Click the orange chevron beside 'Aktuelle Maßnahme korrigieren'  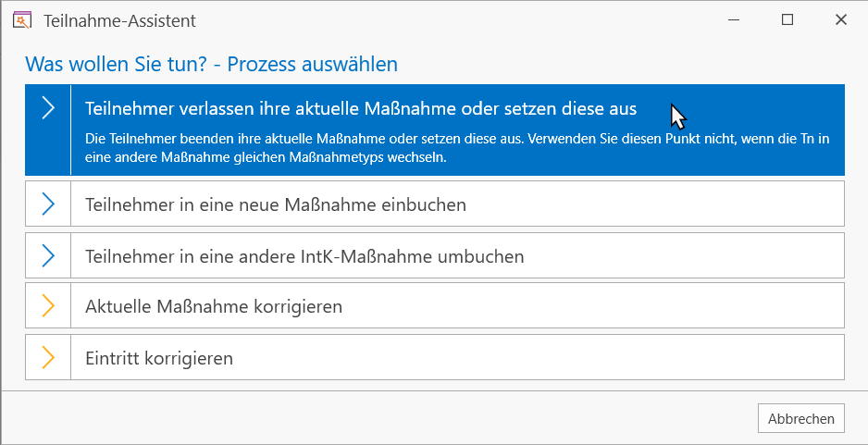click(x=48, y=305)
